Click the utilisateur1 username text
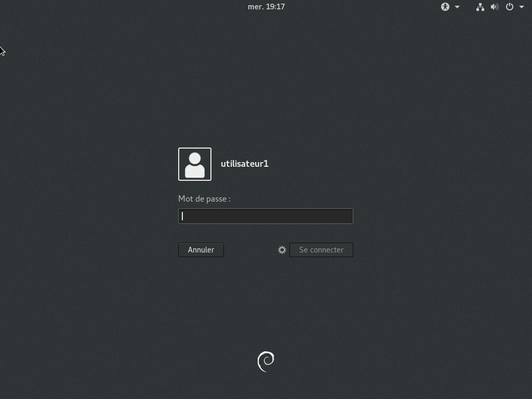Viewport: 532px width, 399px height. coord(245,164)
